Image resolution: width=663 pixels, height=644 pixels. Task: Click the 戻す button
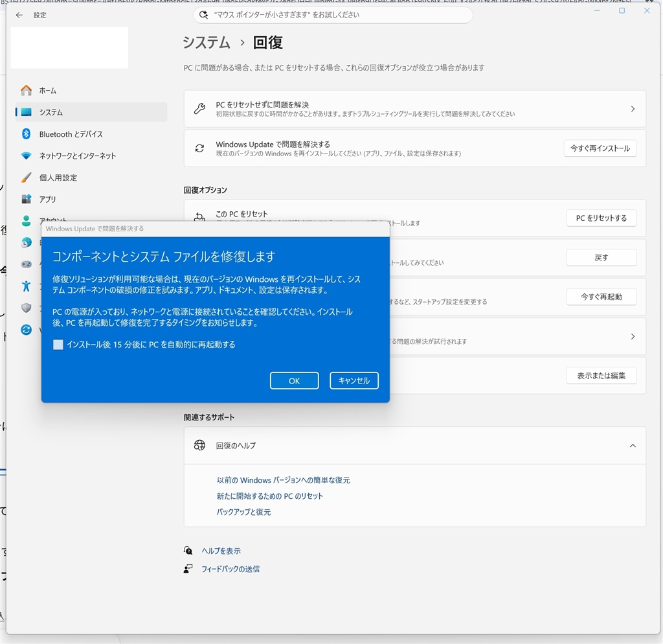coord(601,257)
